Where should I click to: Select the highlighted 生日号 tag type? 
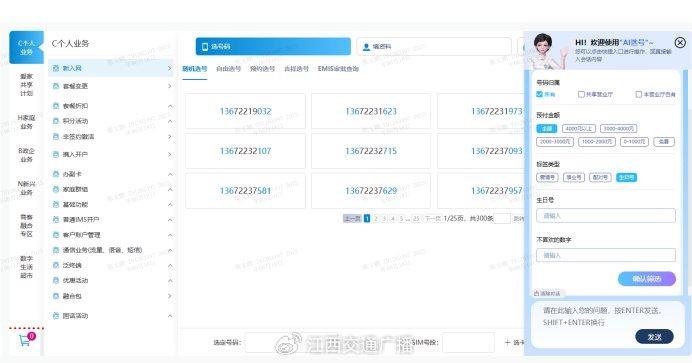tap(626, 177)
